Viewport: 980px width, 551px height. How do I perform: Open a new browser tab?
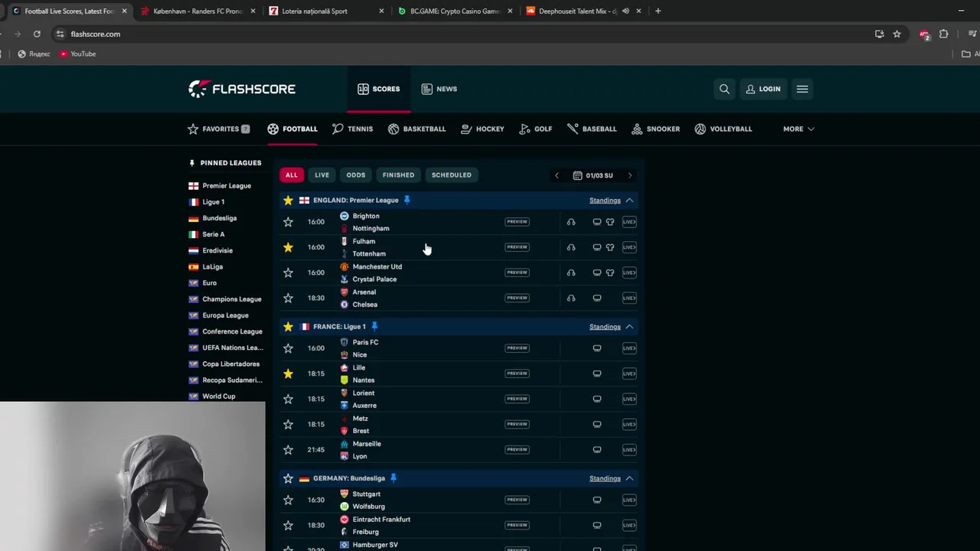pos(658,11)
